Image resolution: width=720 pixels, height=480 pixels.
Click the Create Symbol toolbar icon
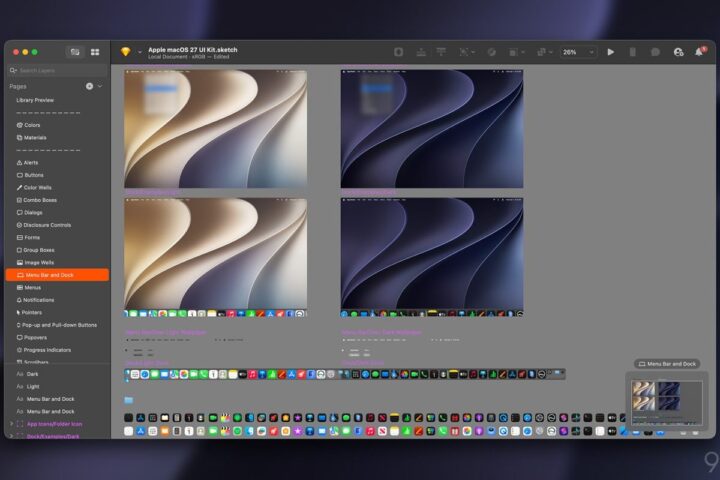point(399,52)
